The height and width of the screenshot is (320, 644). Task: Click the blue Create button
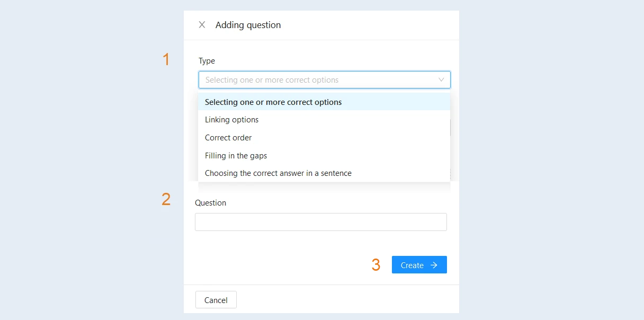(x=419, y=265)
